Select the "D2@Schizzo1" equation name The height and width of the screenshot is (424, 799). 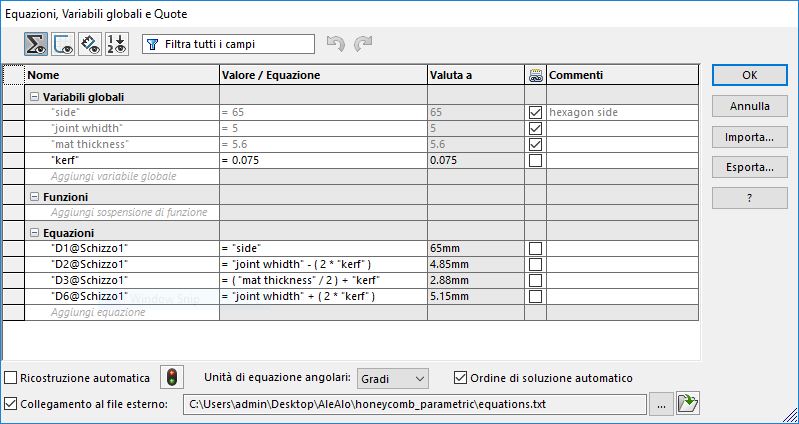[x=122, y=264]
